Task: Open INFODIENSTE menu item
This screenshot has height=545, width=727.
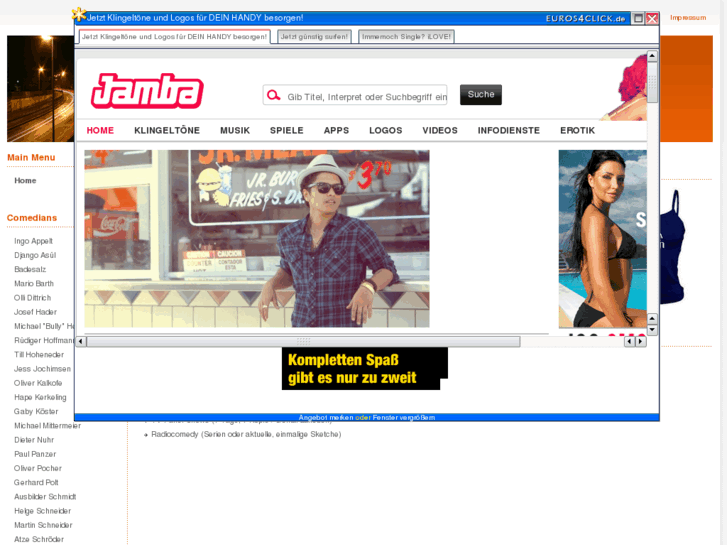Action: coord(509,130)
